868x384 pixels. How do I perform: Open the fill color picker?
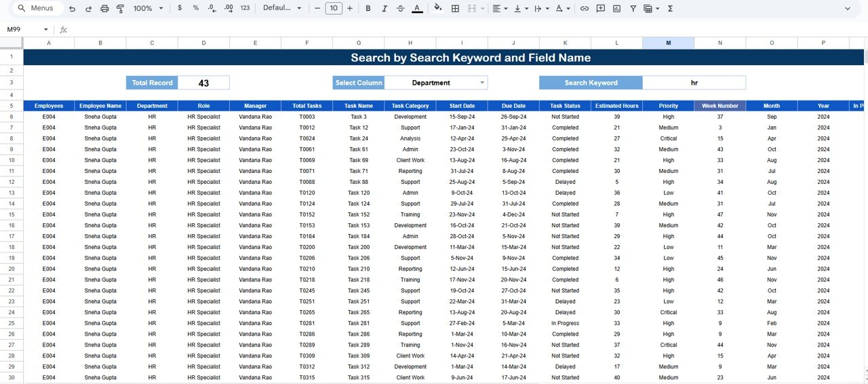pos(437,9)
